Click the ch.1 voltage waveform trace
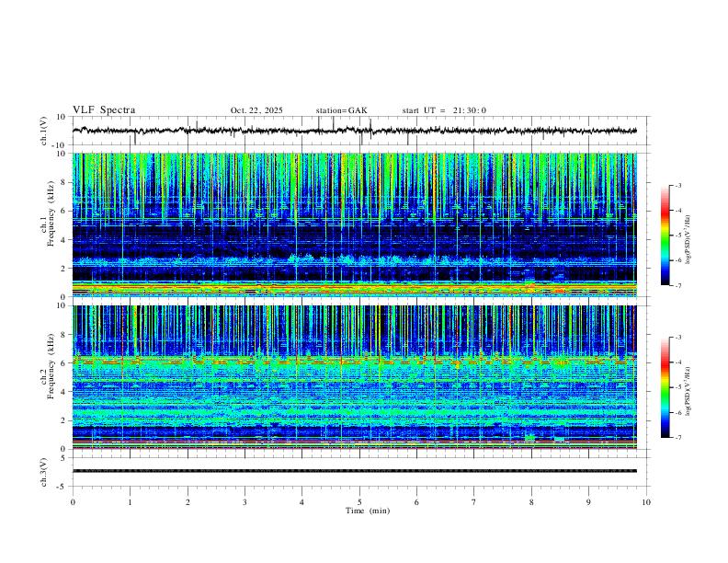Screen dimensions: 728x563 (x=355, y=131)
